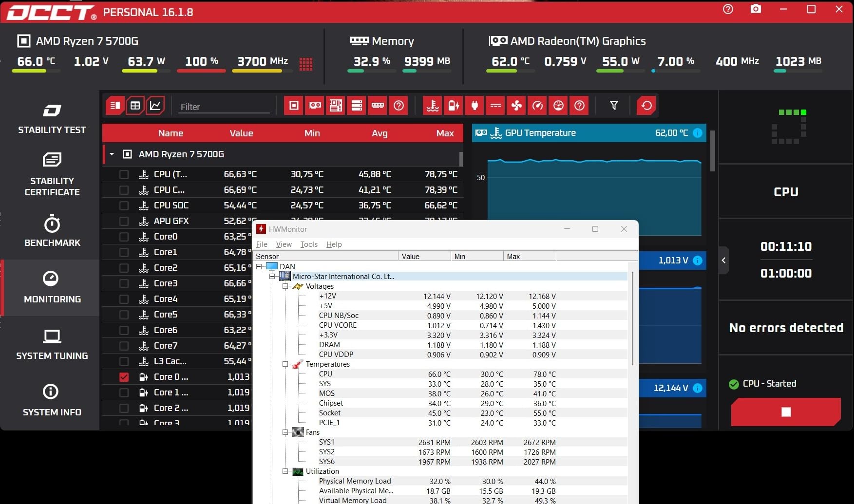This screenshot has width=854, height=504.
Task: Click the red grid icon beside 3700 MHz
Action: [306, 64]
